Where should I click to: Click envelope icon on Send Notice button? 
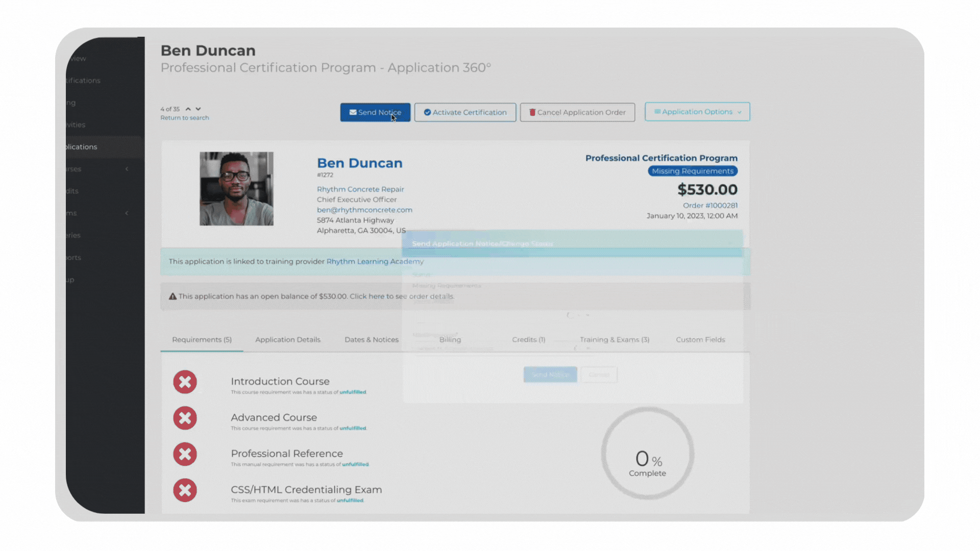click(353, 112)
